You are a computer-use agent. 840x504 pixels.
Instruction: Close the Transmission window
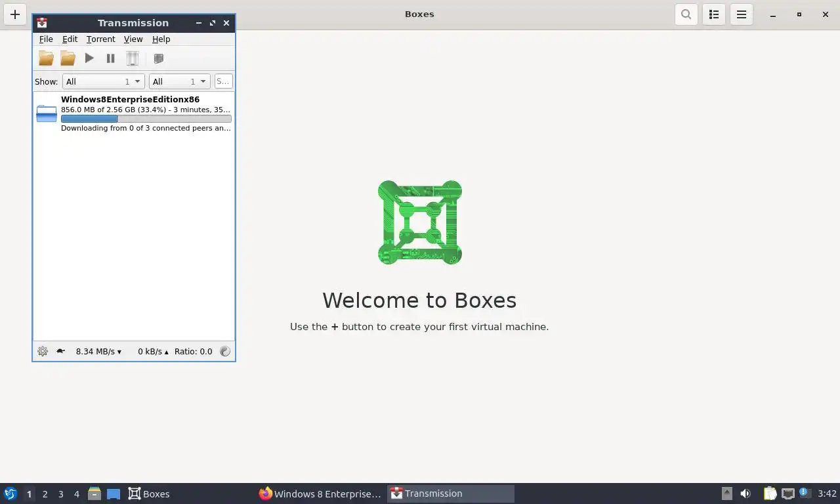226,23
